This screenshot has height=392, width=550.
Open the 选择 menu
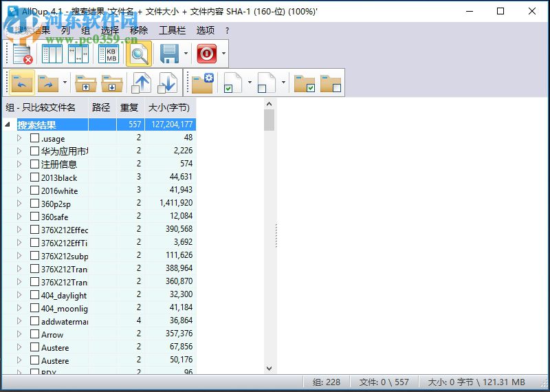point(110,30)
